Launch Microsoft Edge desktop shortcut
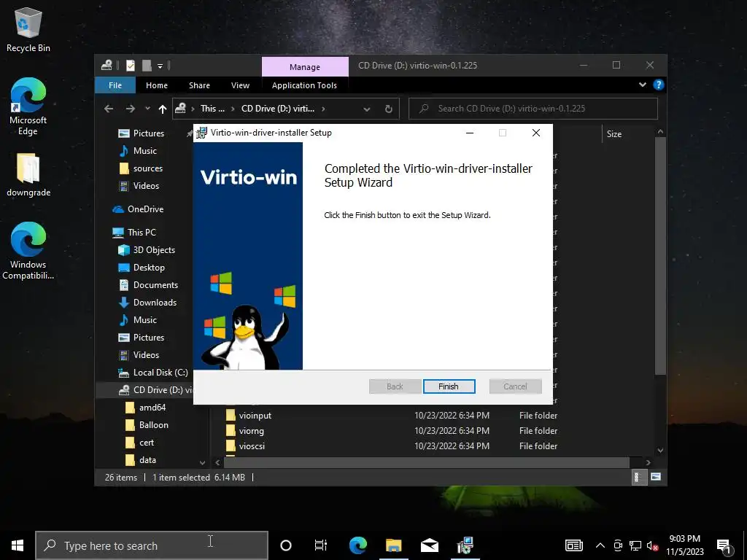 (28, 106)
